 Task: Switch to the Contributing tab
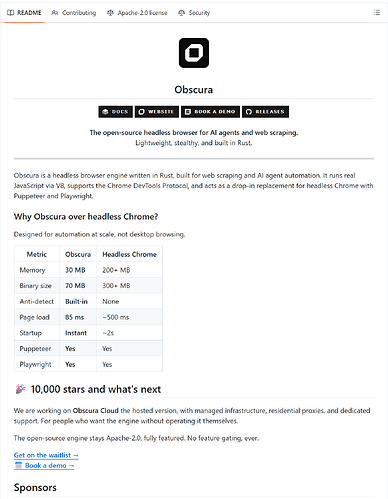pos(74,13)
